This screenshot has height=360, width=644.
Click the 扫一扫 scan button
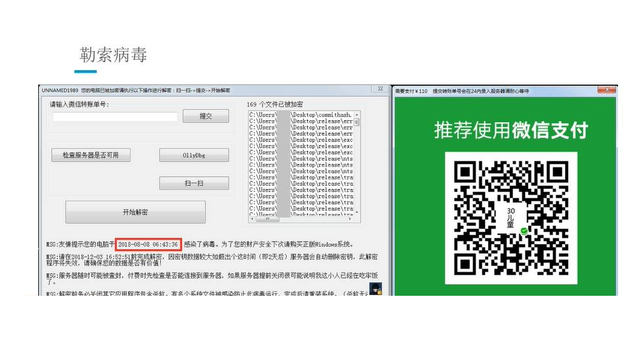[194, 183]
